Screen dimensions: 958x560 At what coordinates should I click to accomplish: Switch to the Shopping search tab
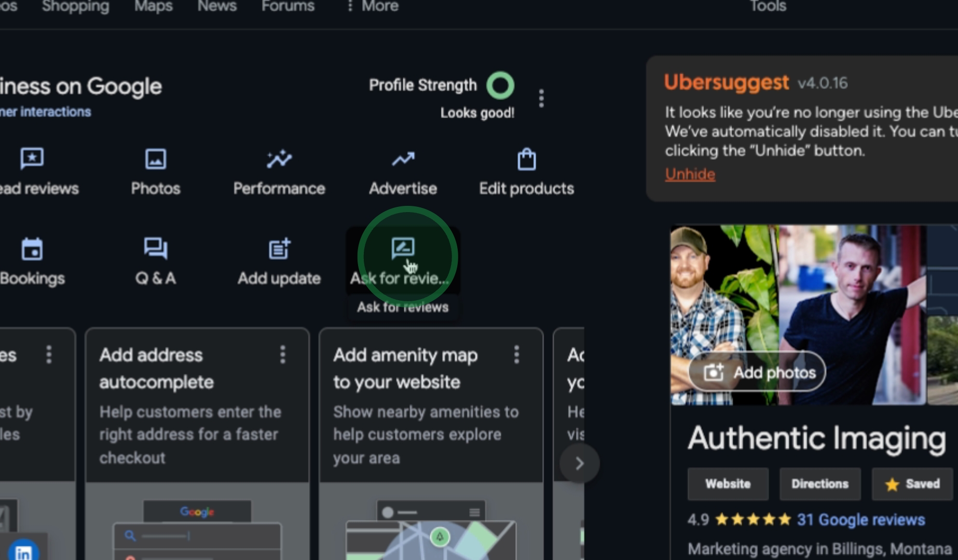[x=76, y=6]
